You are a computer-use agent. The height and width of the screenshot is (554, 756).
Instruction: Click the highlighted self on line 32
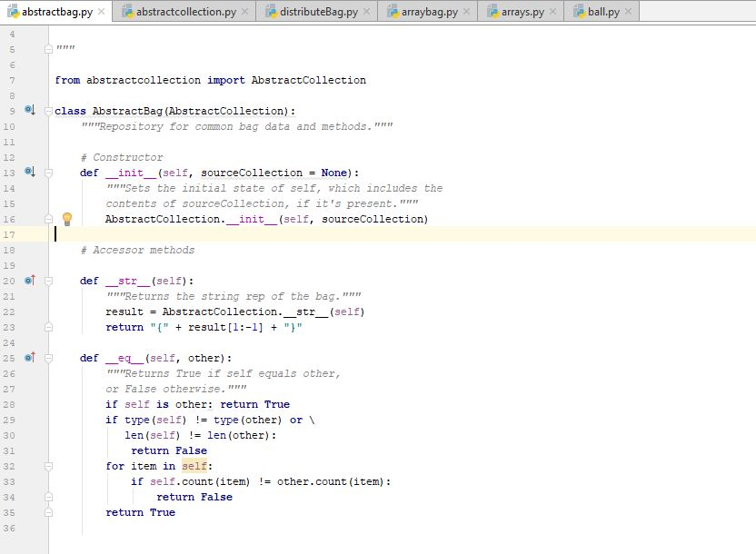tap(194, 465)
